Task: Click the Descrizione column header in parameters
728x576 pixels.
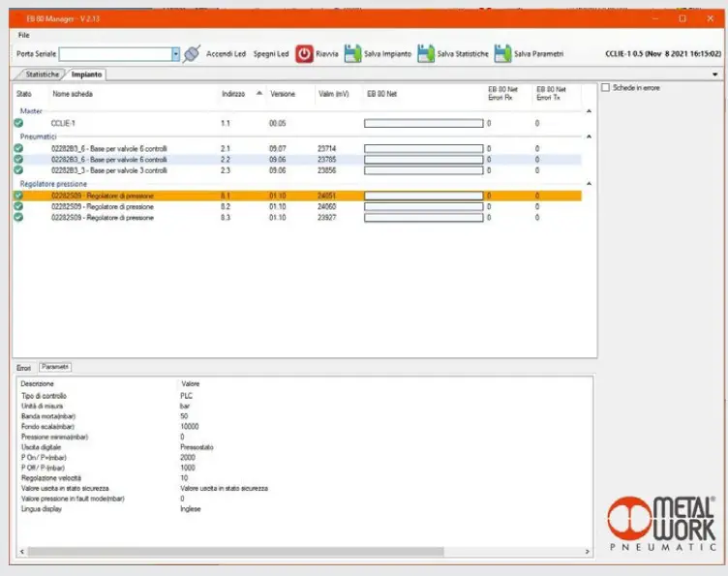Action: (x=37, y=384)
